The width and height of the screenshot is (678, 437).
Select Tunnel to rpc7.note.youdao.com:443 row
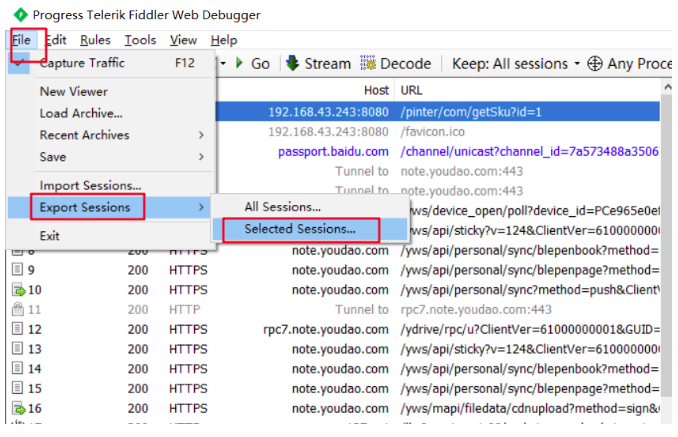click(x=333, y=309)
